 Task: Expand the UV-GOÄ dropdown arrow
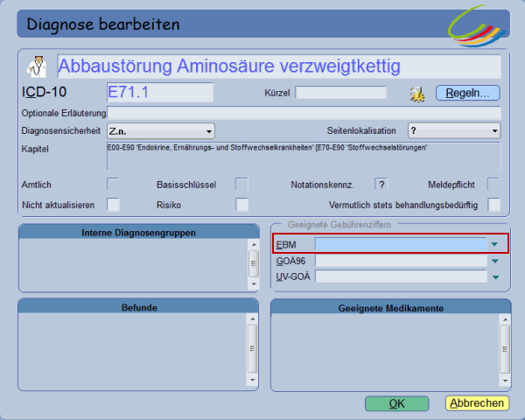tap(496, 277)
